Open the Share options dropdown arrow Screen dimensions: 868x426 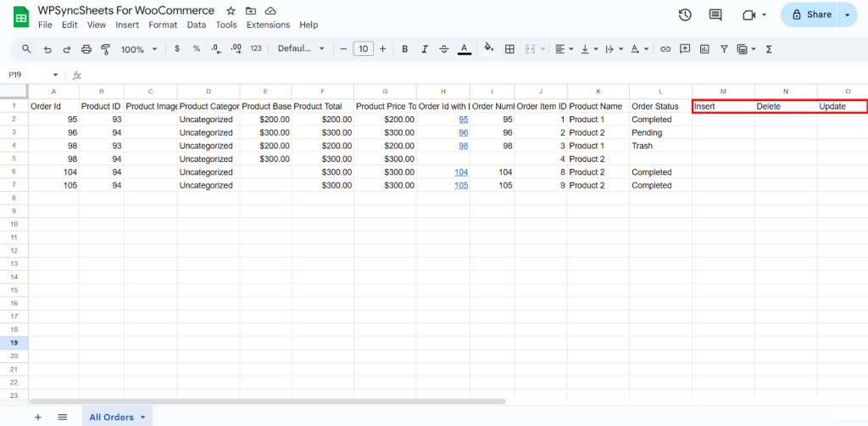pos(847,15)
